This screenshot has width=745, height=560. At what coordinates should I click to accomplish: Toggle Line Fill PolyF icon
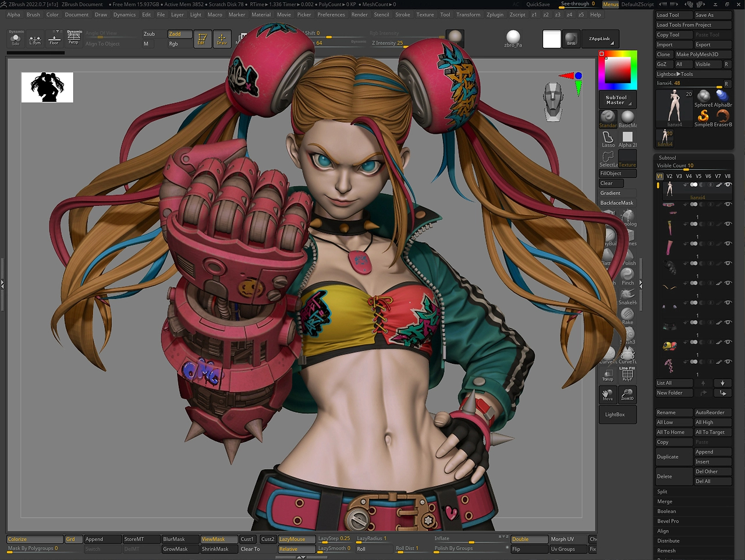[627, 374]
